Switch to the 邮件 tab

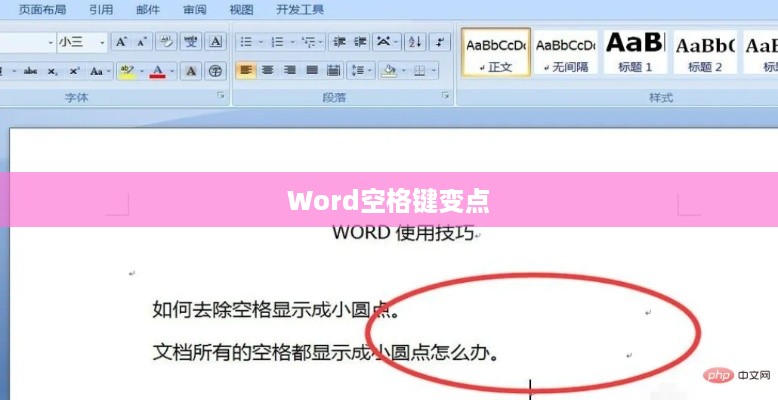click(148, 9)
